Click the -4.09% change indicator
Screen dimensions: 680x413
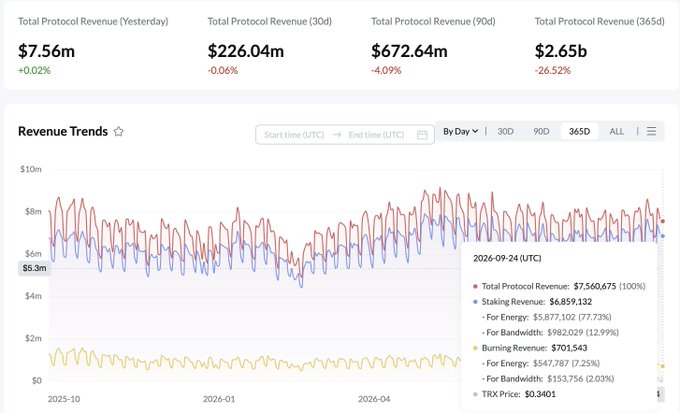click(386, 70)
